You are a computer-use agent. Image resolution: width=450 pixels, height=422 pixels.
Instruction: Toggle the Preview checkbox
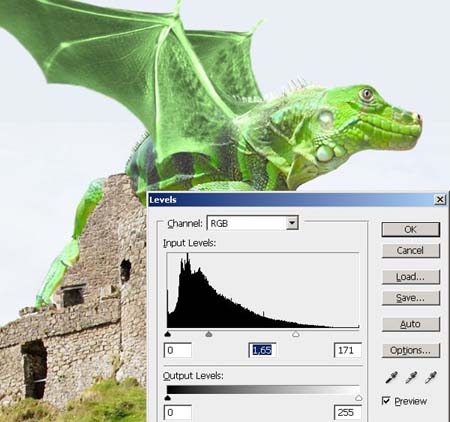(x=386, y=400)
